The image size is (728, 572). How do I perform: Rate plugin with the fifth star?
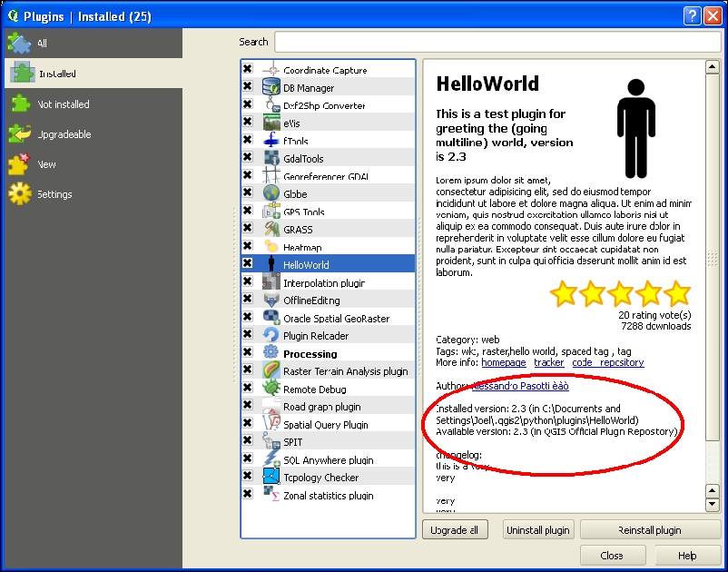pos(677,293)
